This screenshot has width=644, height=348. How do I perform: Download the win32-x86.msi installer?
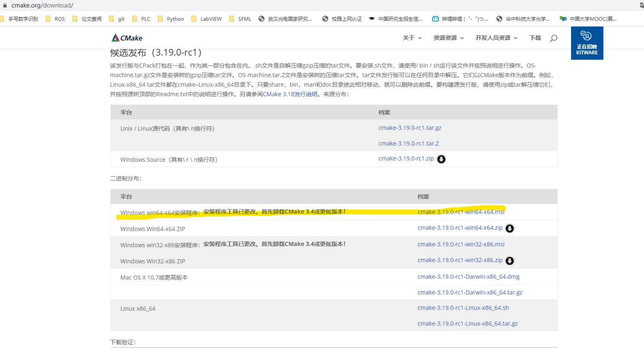tap(461, 244)
